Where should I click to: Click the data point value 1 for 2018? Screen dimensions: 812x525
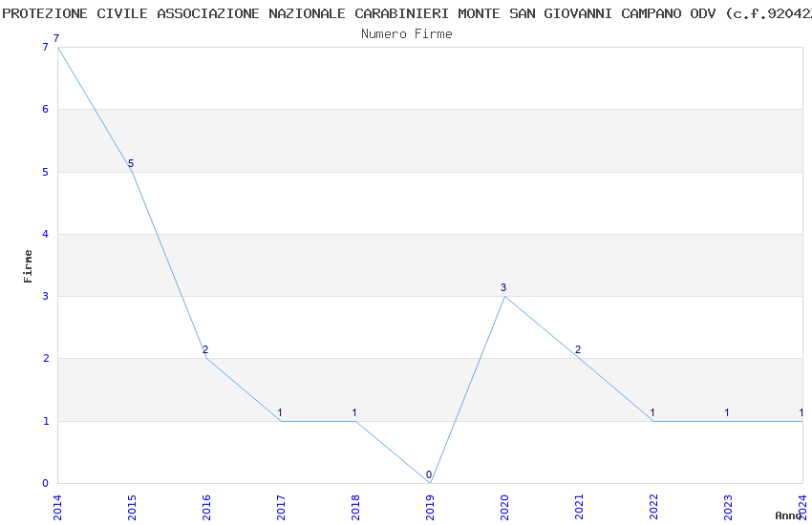pos(354,412)
